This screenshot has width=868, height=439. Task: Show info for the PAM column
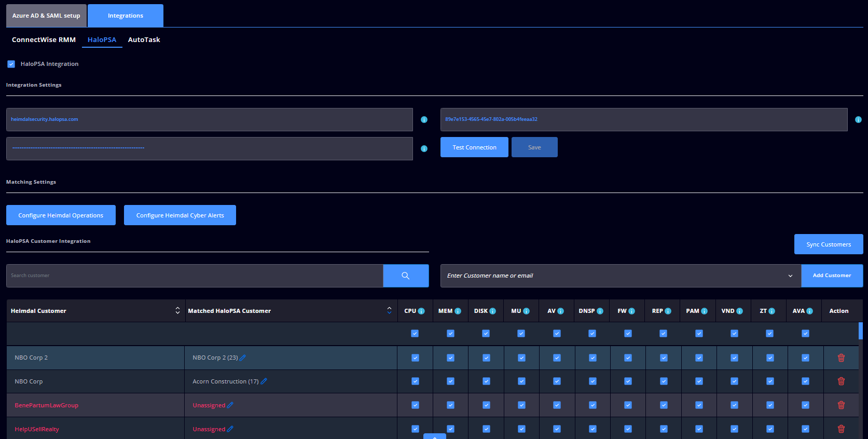coord(704,311)
